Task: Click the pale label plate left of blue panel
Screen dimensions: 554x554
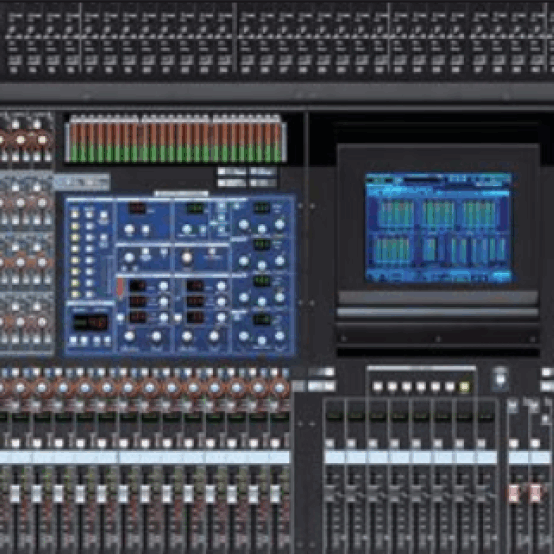Action: coord(82,182)
